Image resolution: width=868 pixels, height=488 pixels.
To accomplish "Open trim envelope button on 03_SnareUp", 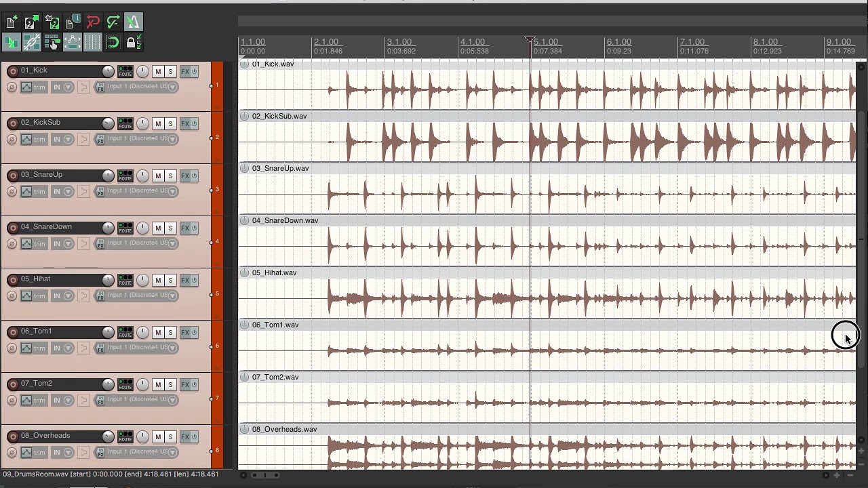I will click(33, 191).
